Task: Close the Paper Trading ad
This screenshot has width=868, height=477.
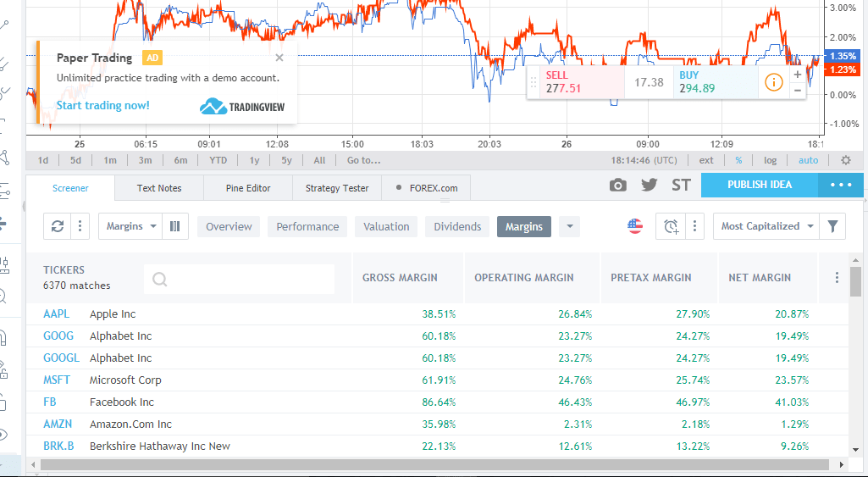Action: pyautogui.click(x=279, y=58)
